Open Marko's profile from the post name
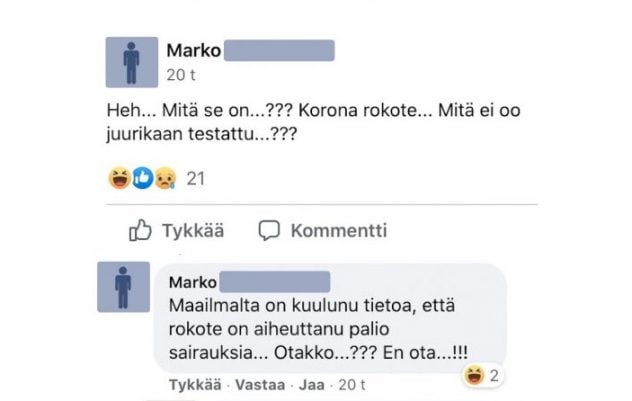 [193, 51]
